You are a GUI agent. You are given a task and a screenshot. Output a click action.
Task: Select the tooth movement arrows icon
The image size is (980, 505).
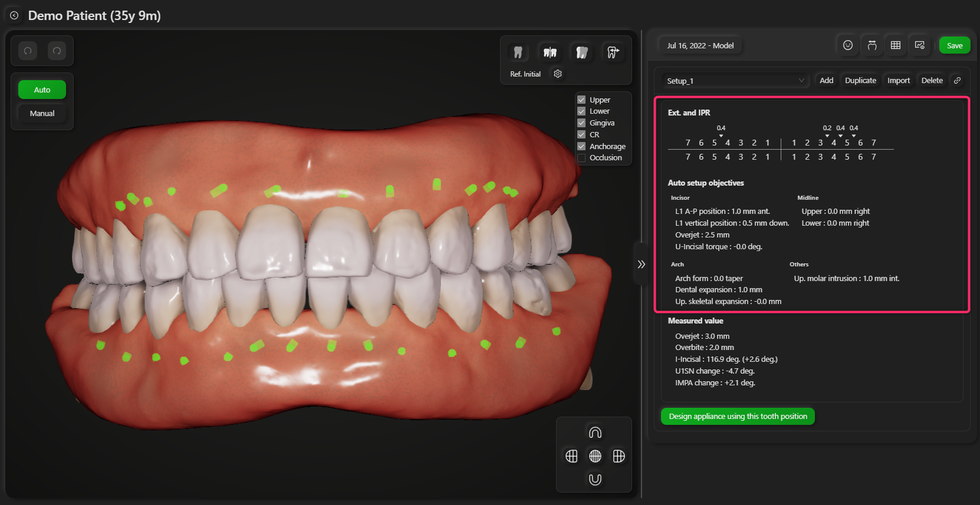tap(613, 52)
